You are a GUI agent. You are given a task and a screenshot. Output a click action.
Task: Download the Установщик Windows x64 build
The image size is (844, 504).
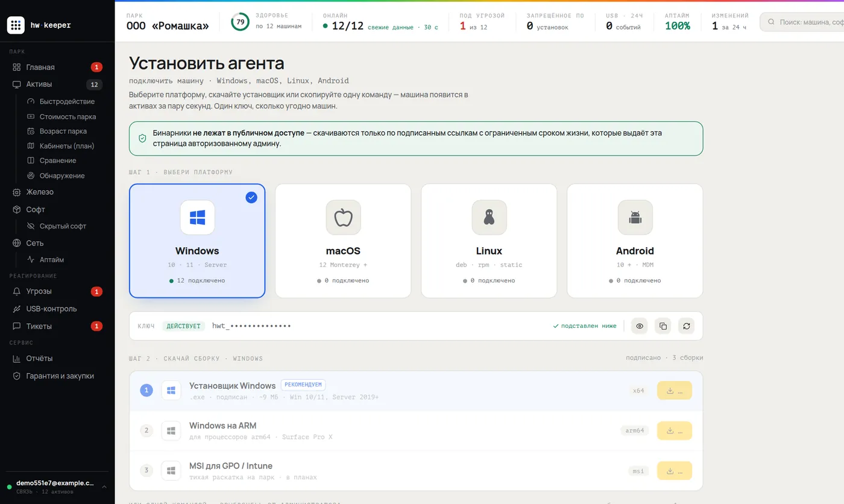point(675,391)
